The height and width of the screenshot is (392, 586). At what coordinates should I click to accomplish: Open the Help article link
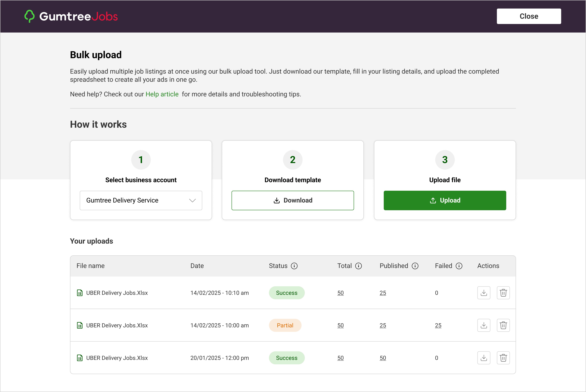coord(162,94)
